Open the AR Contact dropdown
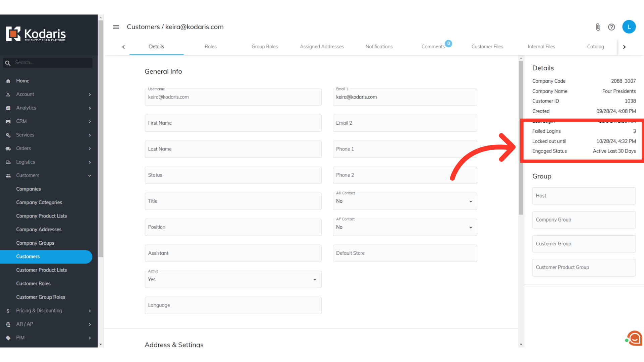 [405, 201]
